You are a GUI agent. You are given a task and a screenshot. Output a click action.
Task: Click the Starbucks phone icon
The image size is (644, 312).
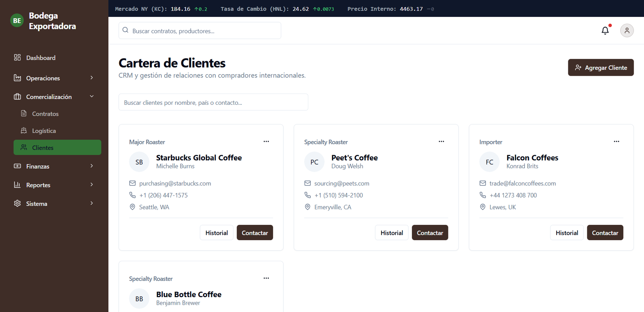(132, 195)
